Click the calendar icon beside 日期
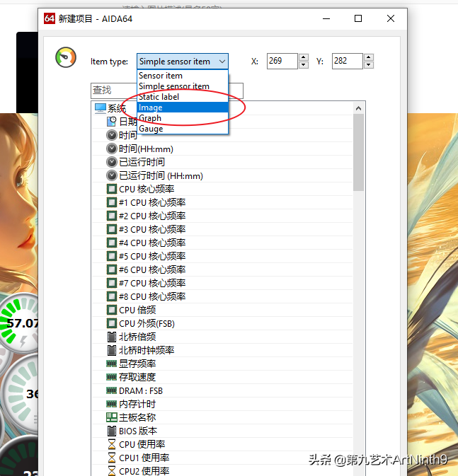The height and width of the screenshot is (476, 458). pos(112,122)
